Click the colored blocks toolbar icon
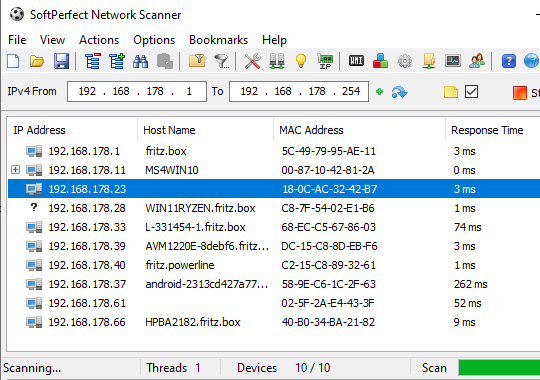 click(x=380, y=61)
